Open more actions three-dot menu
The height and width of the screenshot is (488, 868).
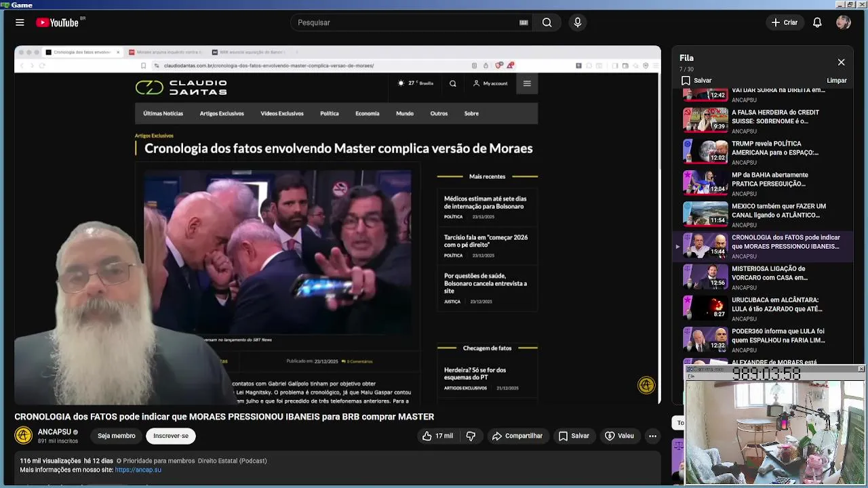[652, 436]
